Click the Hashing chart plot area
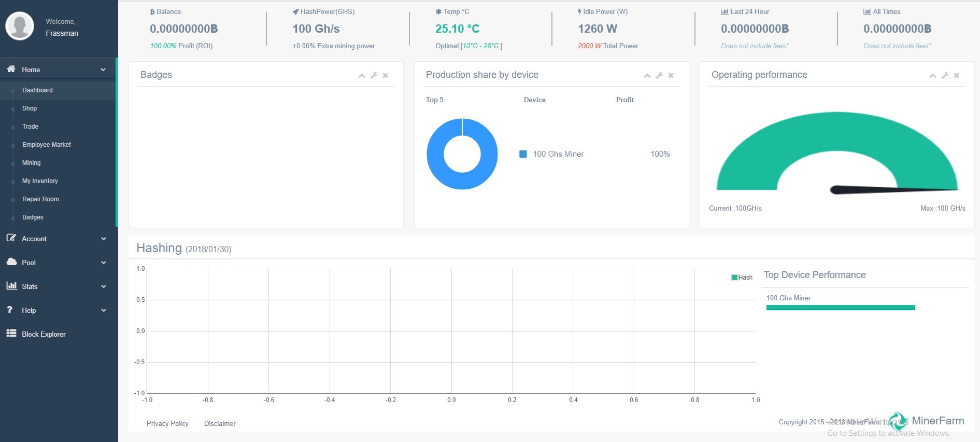 pyautogui.click(x=451, y=330)
